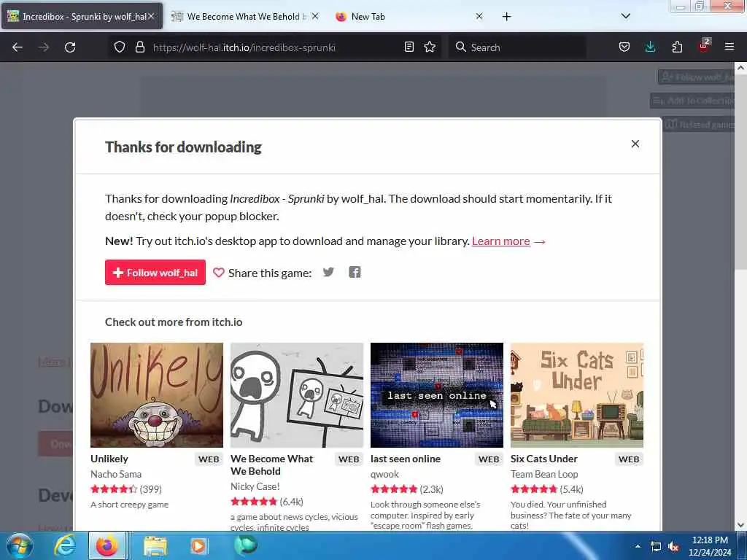Bookmark this page with the star
The height and width of the screenshot is (560, 747).
430,47
